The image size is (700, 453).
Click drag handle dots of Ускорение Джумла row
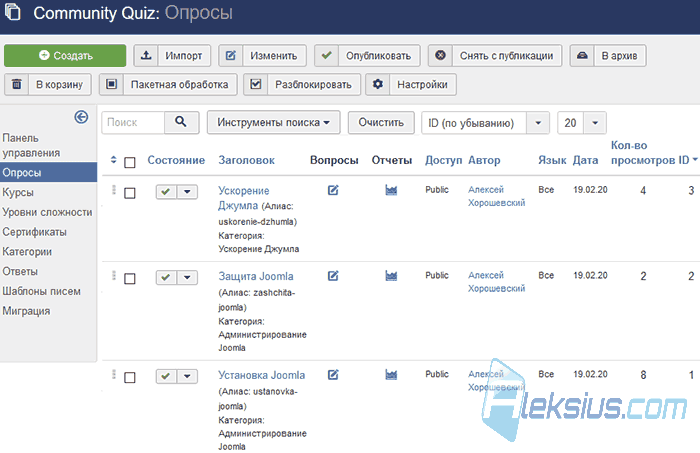(x=114, y=190)
